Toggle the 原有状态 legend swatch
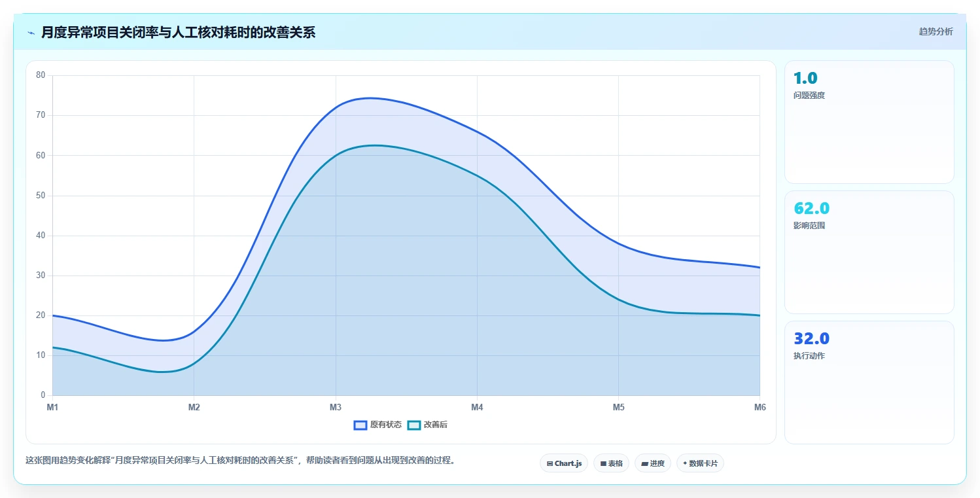The width and height of the screenshot is (980, 498). click(360, 425)
